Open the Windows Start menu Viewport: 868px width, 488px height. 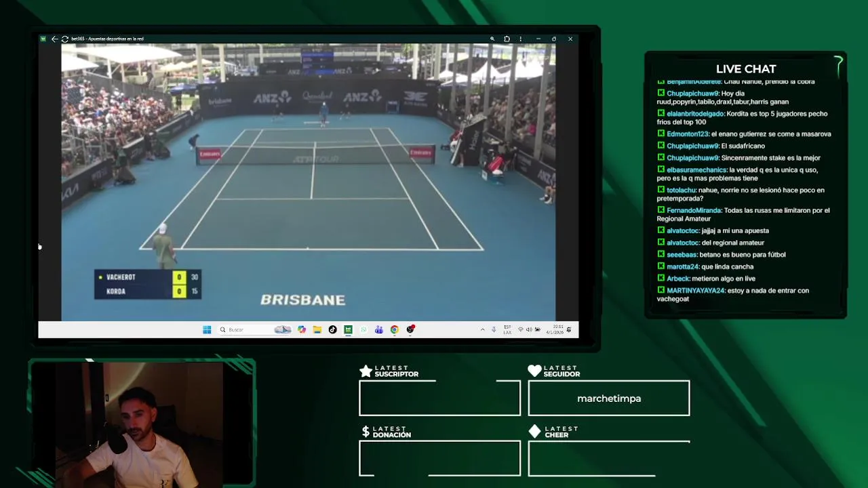tap(207, 329)
